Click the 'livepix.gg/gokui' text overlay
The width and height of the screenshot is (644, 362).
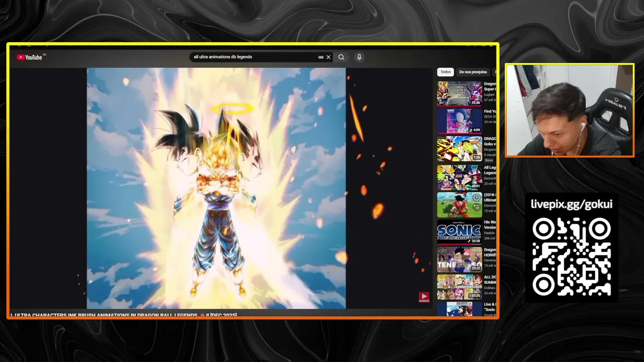(x=572, y=204)
